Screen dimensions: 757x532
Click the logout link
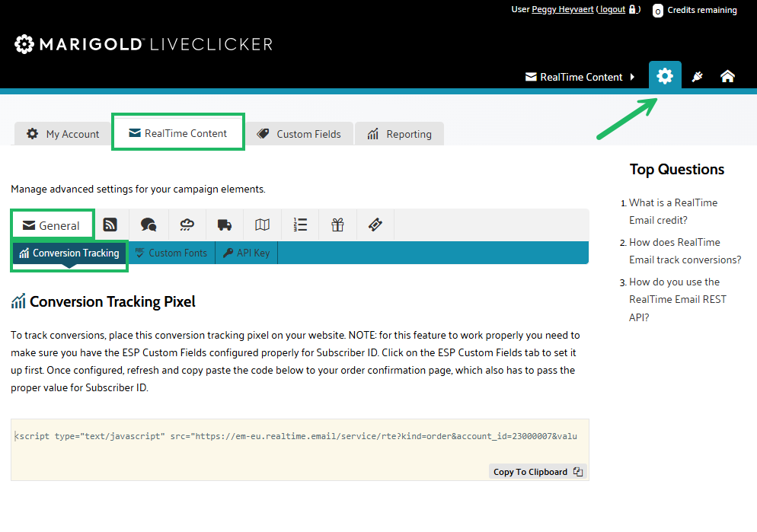point(612,10)
